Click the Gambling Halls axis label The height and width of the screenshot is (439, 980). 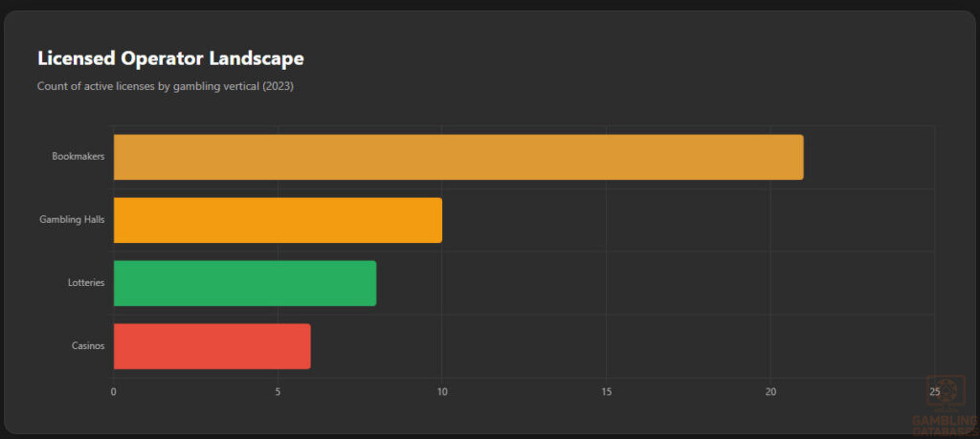click(72, 220)
